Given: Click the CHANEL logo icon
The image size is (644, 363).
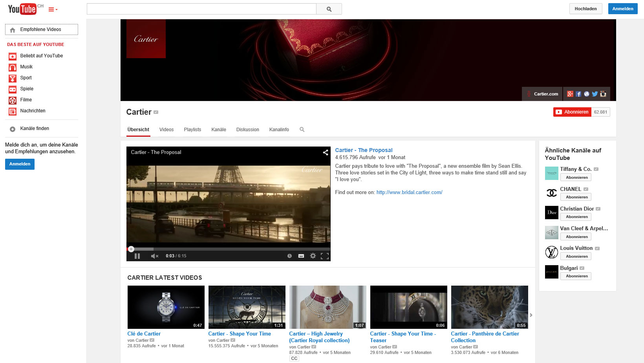Looking at the screenshot, I should (552, 193).
